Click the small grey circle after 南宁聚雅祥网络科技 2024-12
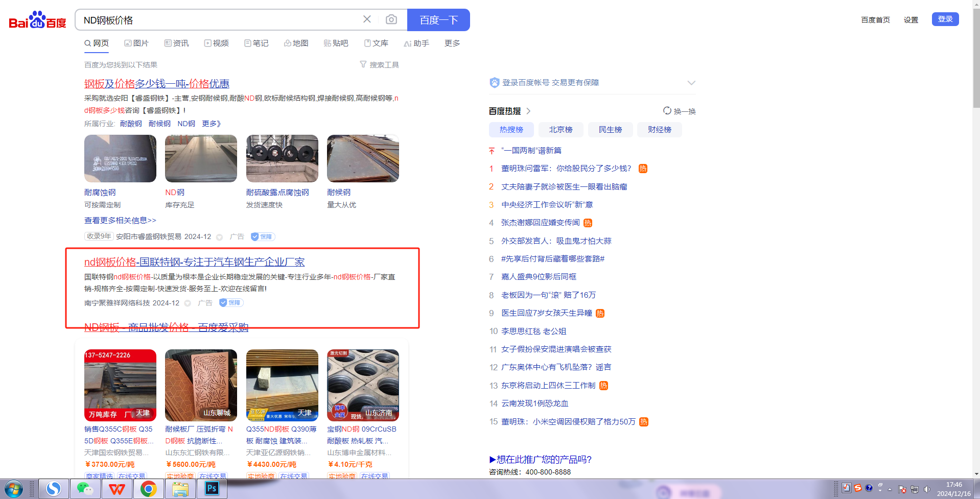The width and height of the screenshot is (980, 499). click(x=188, y=303)
